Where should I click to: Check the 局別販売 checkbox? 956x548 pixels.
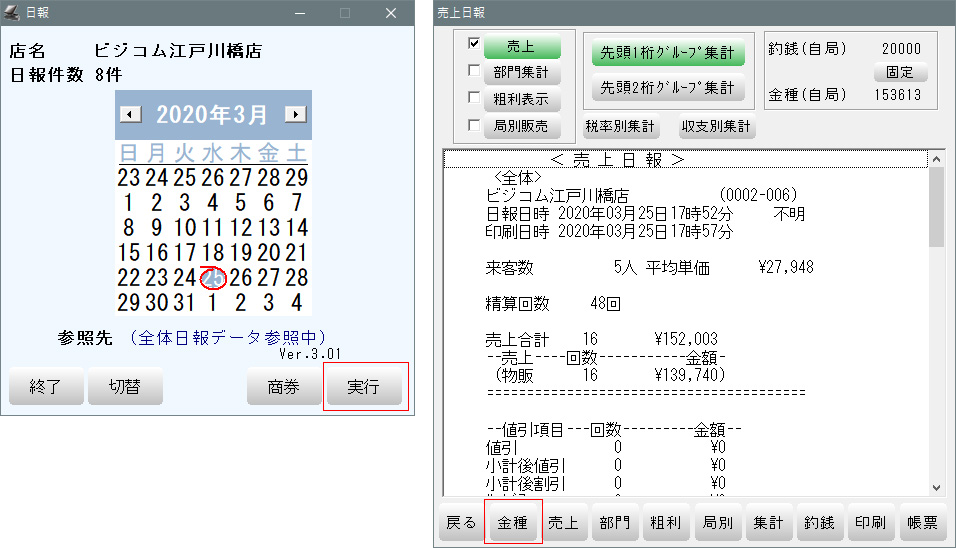tap(474, 126)
